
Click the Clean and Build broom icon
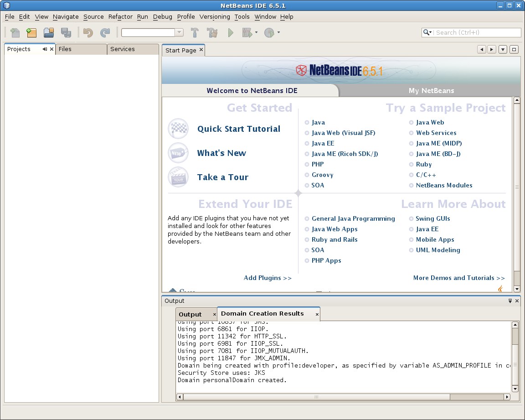coord(212,32)
